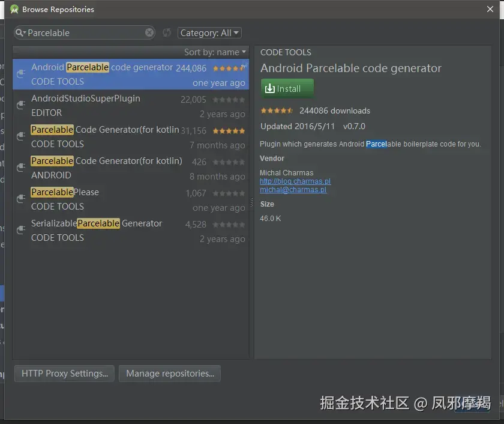Viewport: 504px width, 424px height.
Task: Click plugin icon of the 31,156-download Kotlin generator
Action: point(21,136)
